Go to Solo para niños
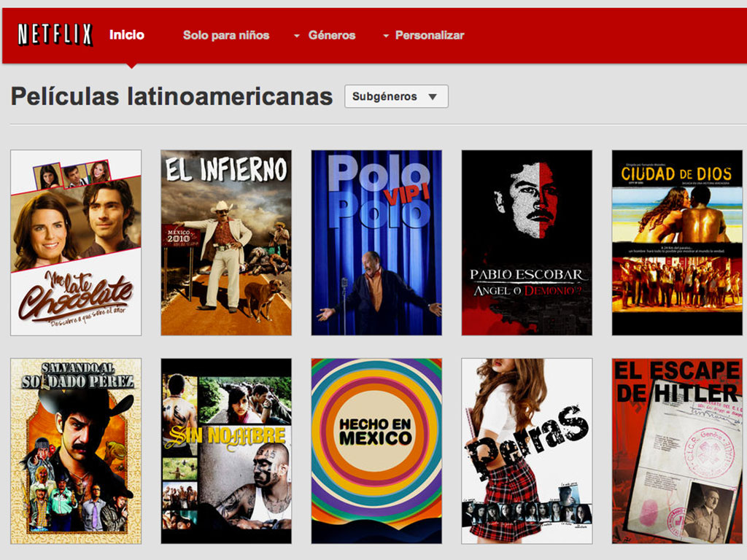 pos(225,35)
